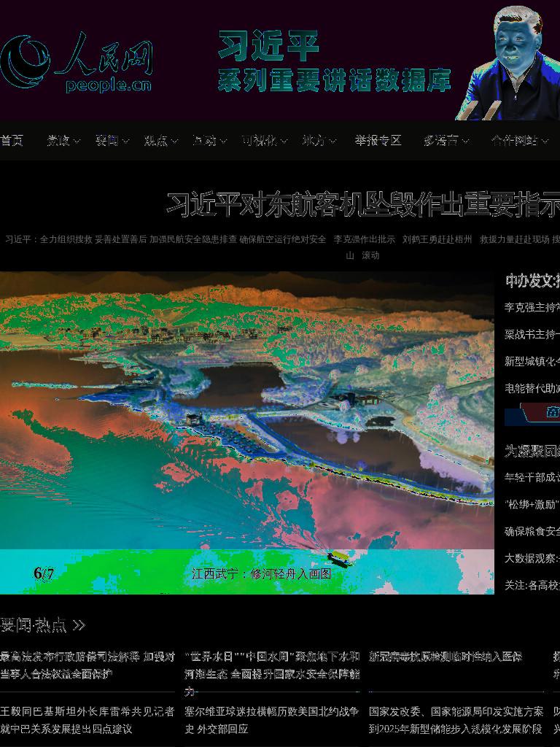Open link 救援力量赶赴现场

click(514, 239)
